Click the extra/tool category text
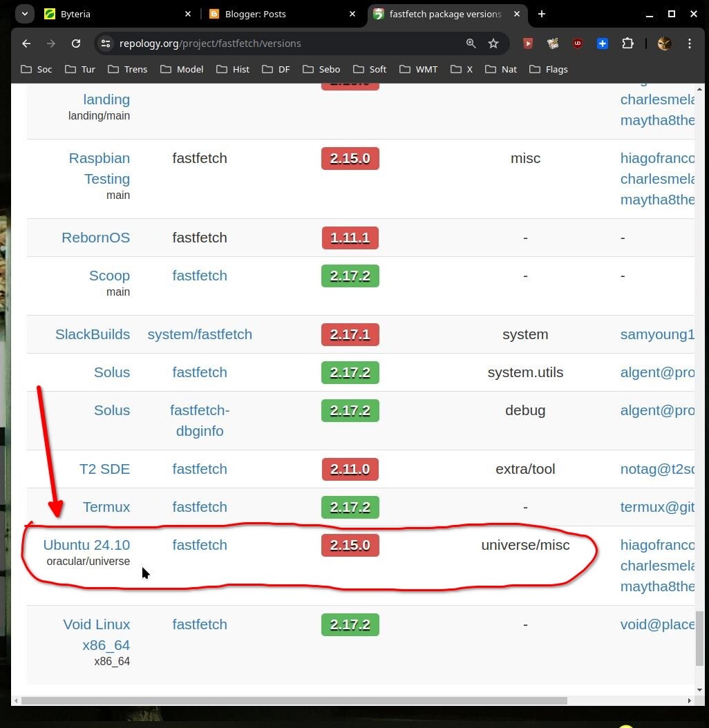Screen dimensions: 709x728 pos(525,469)
